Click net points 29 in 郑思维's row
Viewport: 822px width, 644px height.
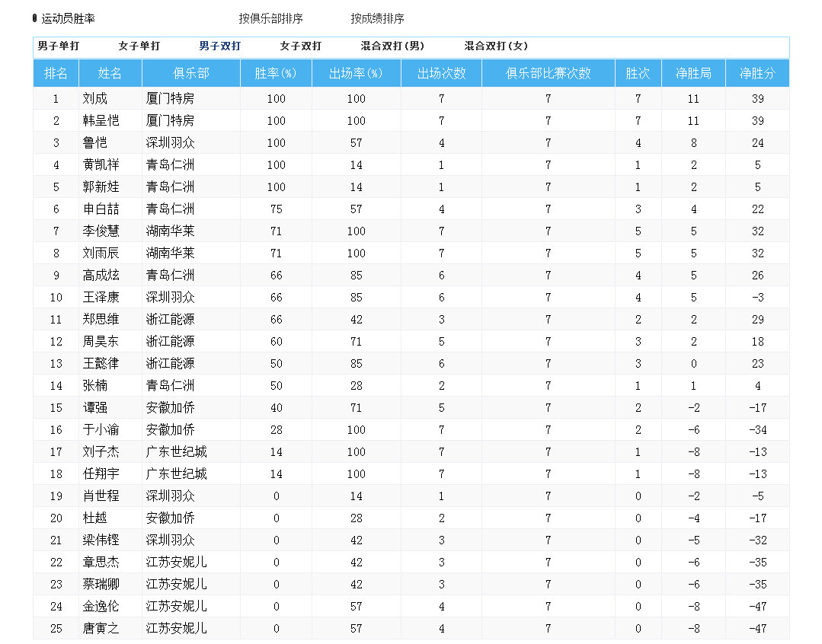point(757,320)
